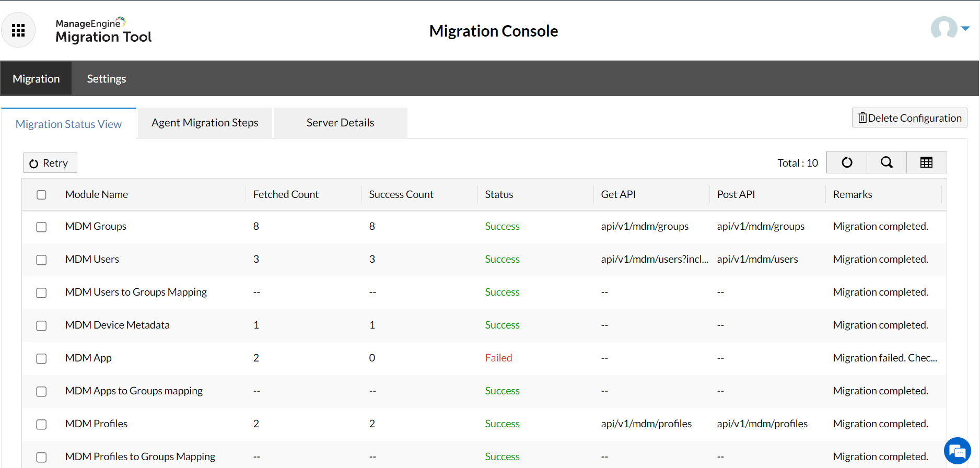Select the Migration Status View tab
Image resolution: width=980 pixels, height=468 pixels.
68,124
